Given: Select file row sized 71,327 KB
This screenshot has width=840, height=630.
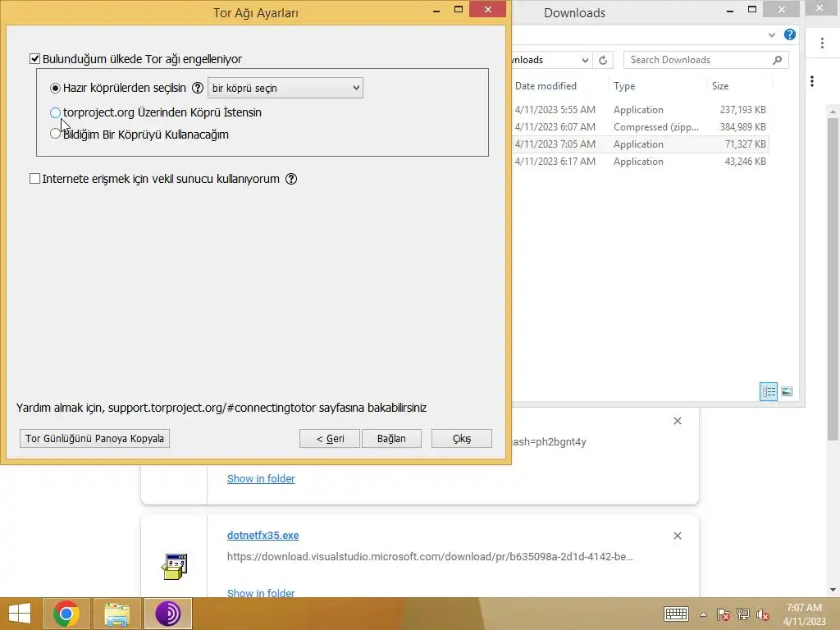Looking at the screenshot, I should click(641, 144).
